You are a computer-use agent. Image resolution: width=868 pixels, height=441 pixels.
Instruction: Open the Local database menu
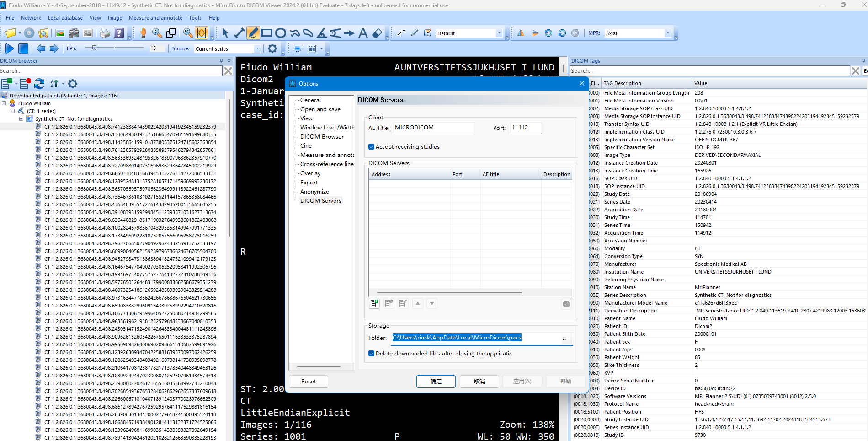pos(65,18)
